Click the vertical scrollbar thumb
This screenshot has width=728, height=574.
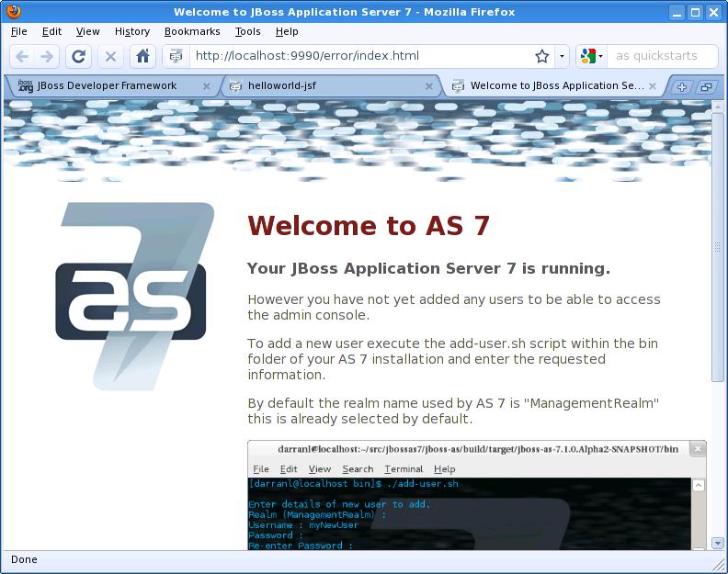(717, 246)
